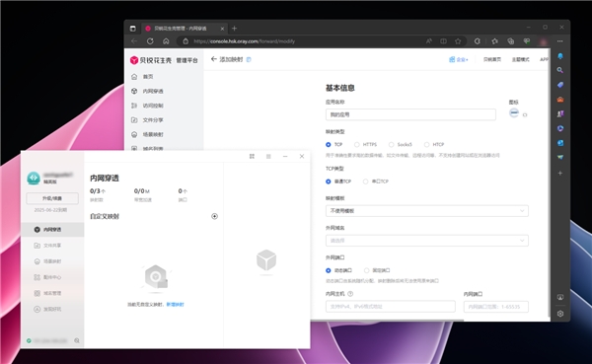The height and width of the screenshot is (364, 592).
Task: Change the application icon next to the name field
Action: pos(514,112)
